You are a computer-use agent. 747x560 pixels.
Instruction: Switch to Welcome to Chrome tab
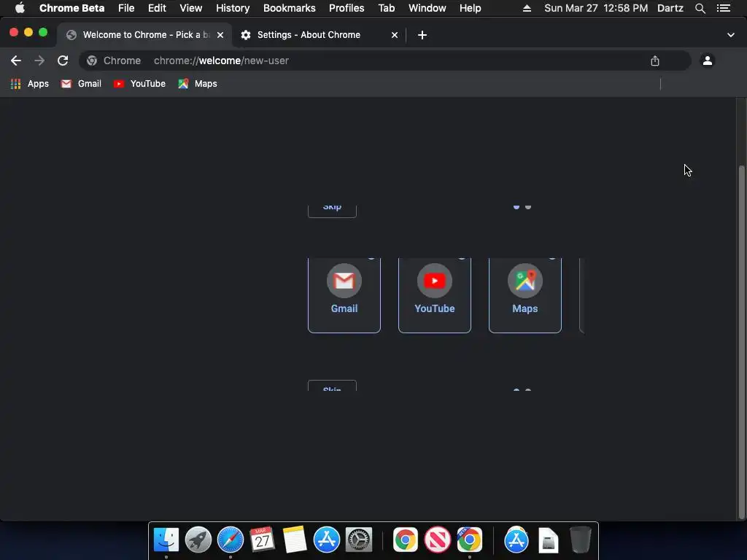pyautogui.click(x=143, y=35)
